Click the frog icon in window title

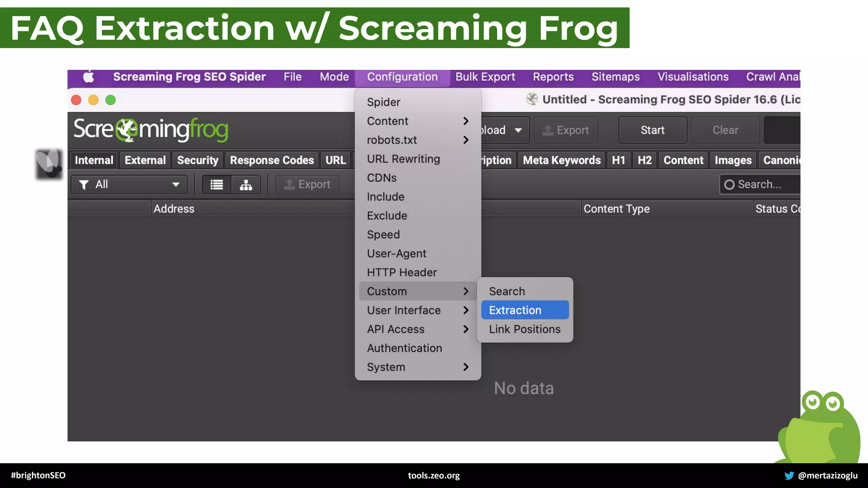(532, 99)
